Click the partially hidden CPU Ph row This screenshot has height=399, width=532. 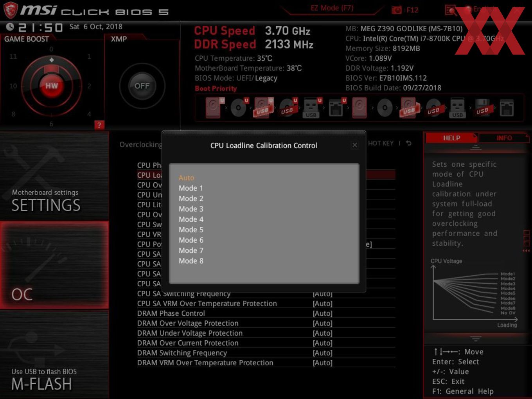[x=149, y=165]
